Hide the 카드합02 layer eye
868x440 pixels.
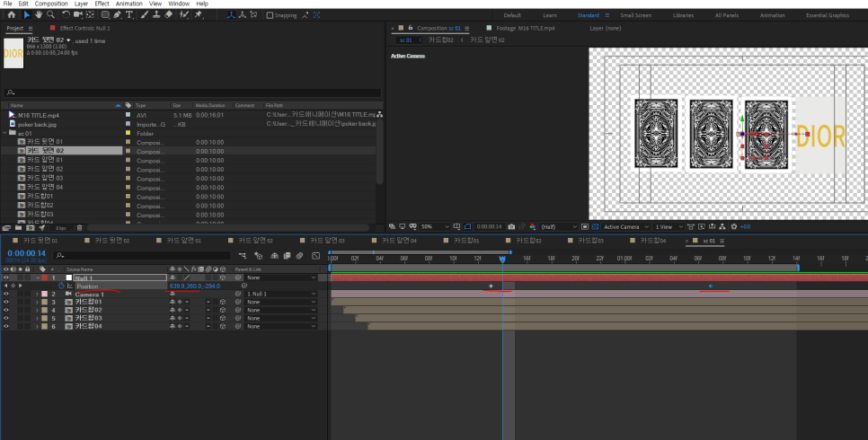tap(6, 310)
